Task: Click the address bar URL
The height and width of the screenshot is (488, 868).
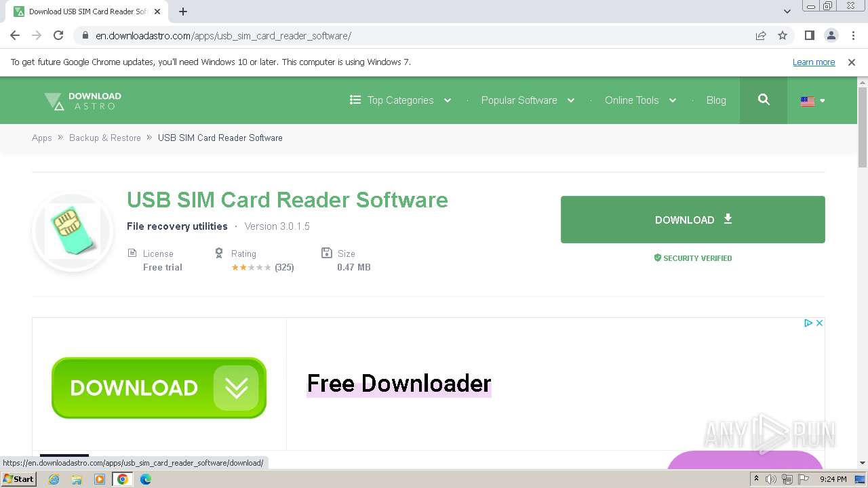Action: [x=223, y=36]
